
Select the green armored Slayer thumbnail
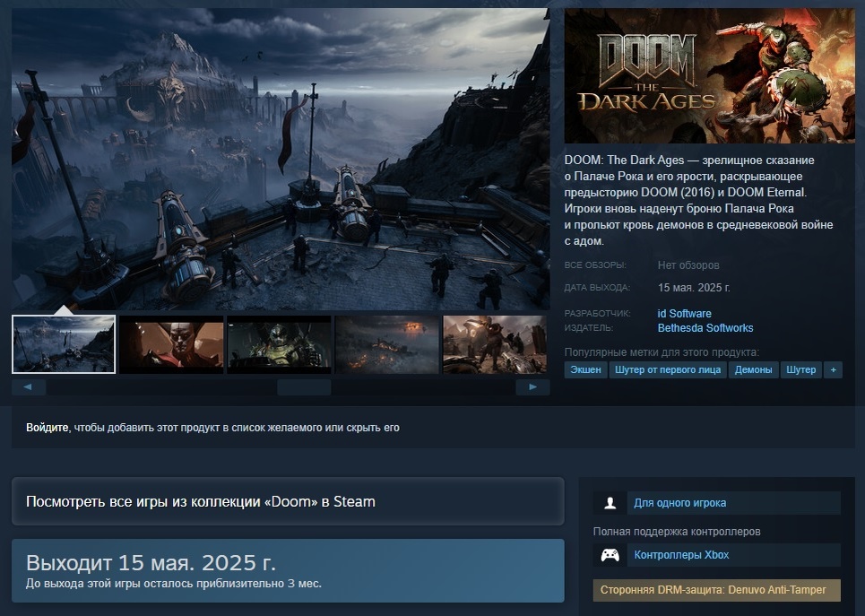coord(279,344)
